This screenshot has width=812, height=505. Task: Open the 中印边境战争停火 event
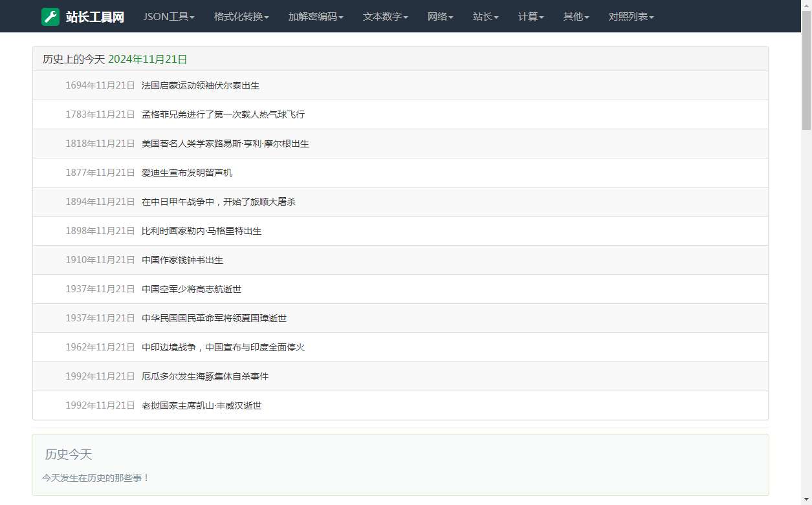coord(223,347)
